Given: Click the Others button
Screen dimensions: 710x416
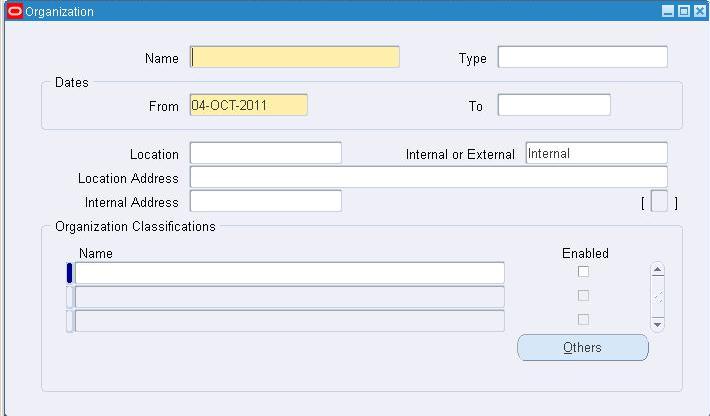Looking at the screenshot, I should 583,348.
